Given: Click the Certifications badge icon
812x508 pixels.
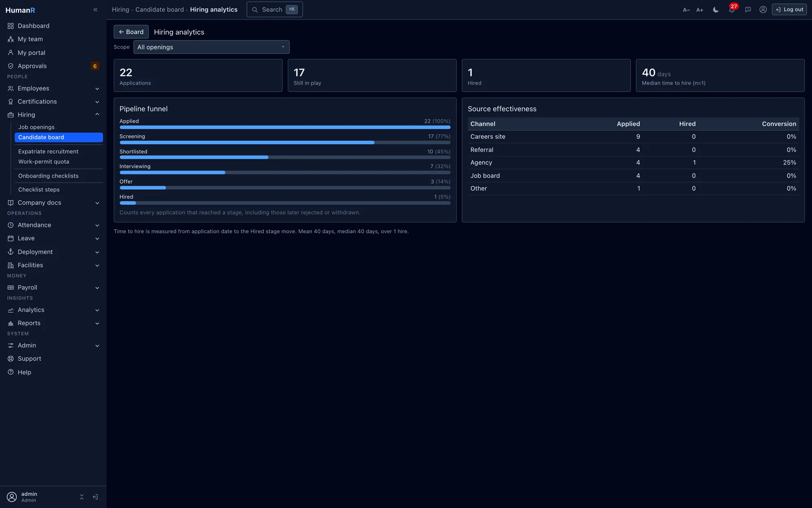Looking at the screenshot, I should pyautogui.click(x=11, y=102).
